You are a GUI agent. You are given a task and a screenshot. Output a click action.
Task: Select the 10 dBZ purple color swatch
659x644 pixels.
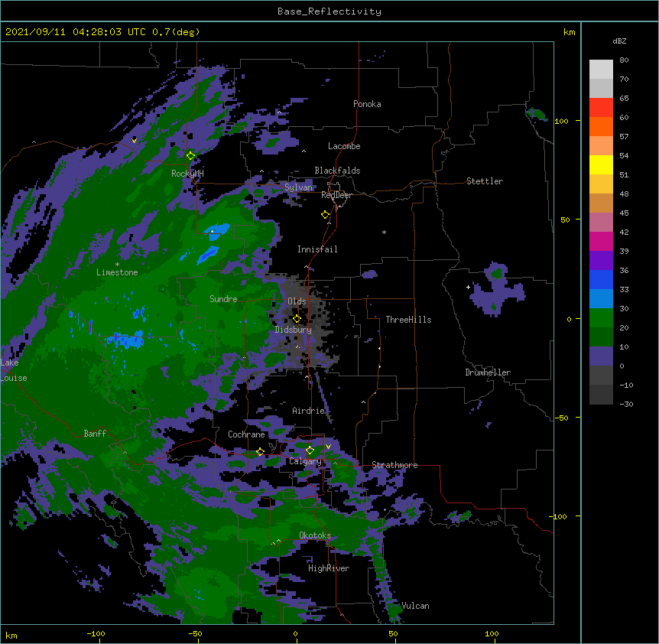[x=601, y=356]
